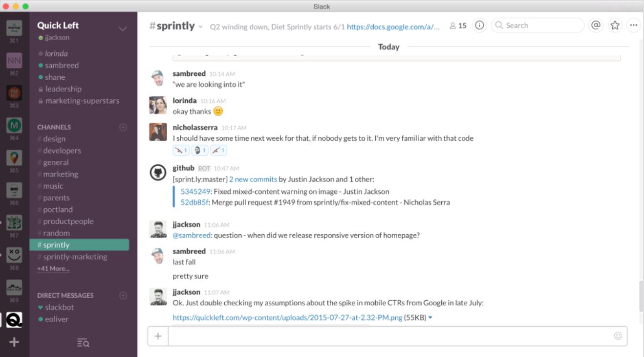
Task: Add a new channel with the plus icon
Action: click(123, 127)
